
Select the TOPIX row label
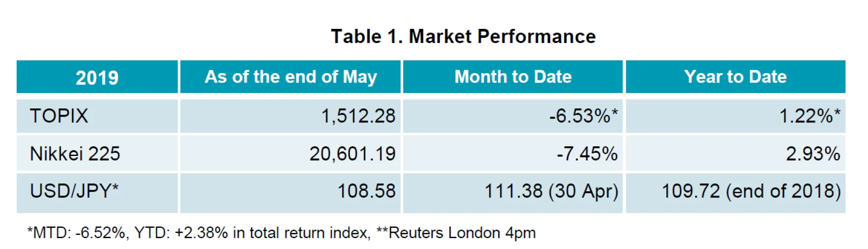[x=59, y=116]
